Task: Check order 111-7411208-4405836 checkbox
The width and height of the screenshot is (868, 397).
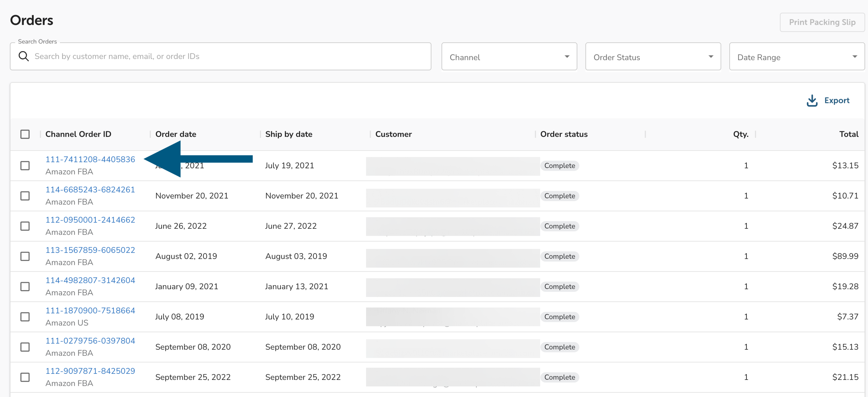Action: [25, 166]
